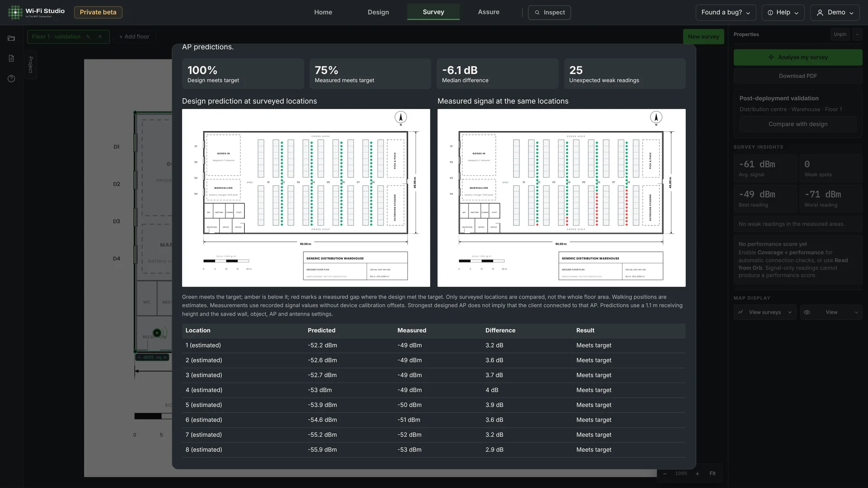The height and width of the screenshot is (488, 868).
Task: Zoom out with the minus button
Action: click(665, 474)
